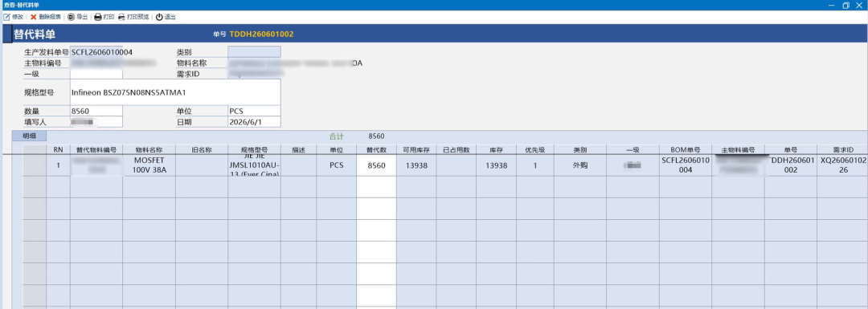This screenshot has width=868, height=309.
Task: Click the 主物料编号 column header
Action: coord(738,150)
